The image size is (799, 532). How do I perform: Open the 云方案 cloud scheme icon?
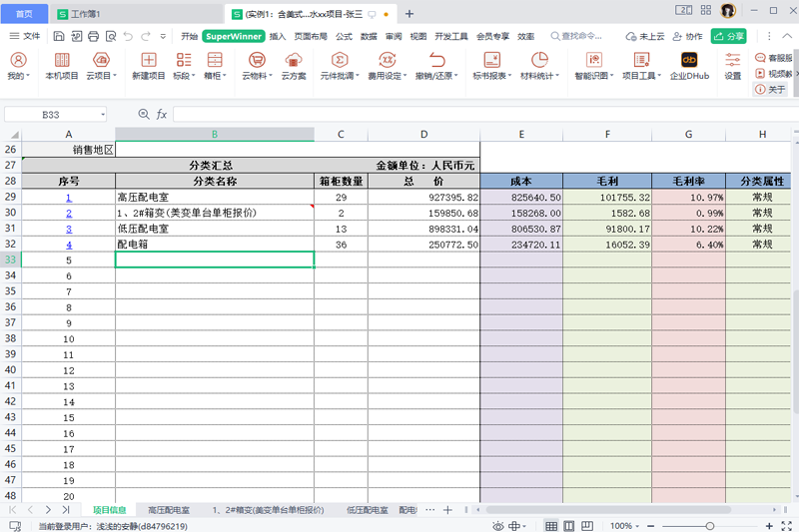pyautogui.click(x=294, y=66)
